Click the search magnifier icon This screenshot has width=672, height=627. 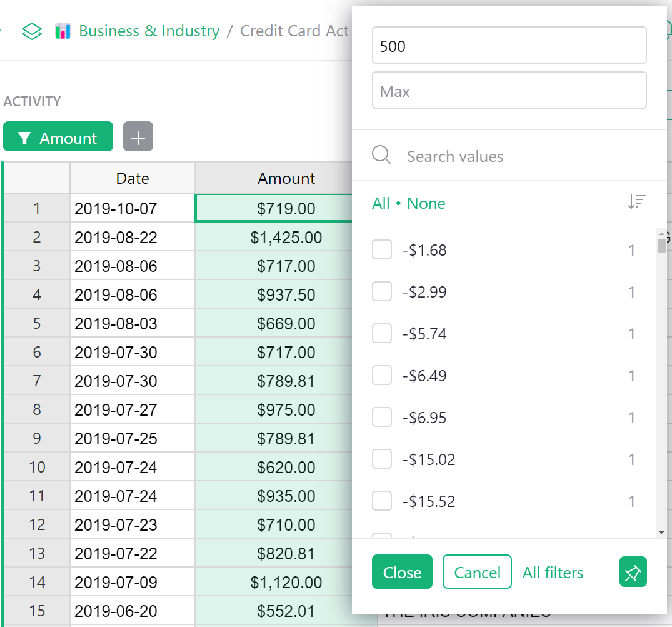click(381, 155)
